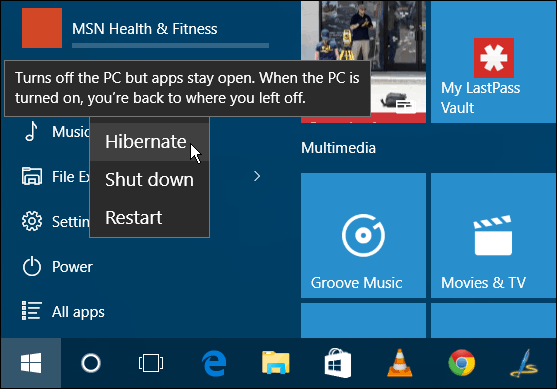Click the Music note icon
This screenshot has width=557, height=389.
click(x=31, y=131)
